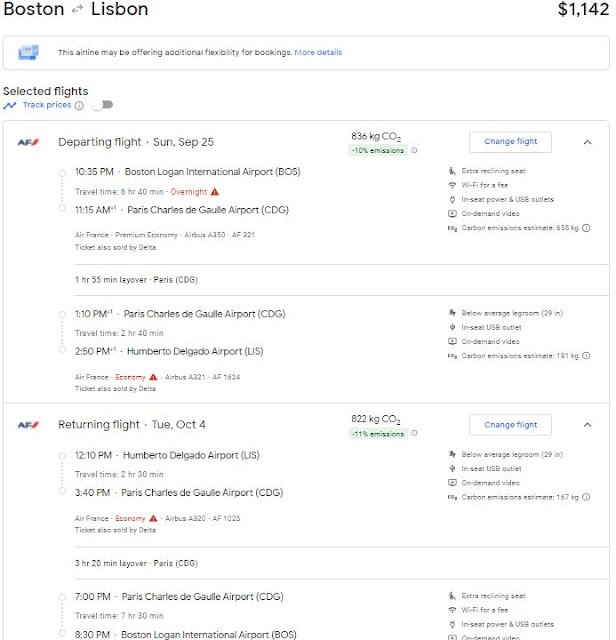
Task: Click info icon for 167 kg emissions estimate
Action: coord(586,497)
